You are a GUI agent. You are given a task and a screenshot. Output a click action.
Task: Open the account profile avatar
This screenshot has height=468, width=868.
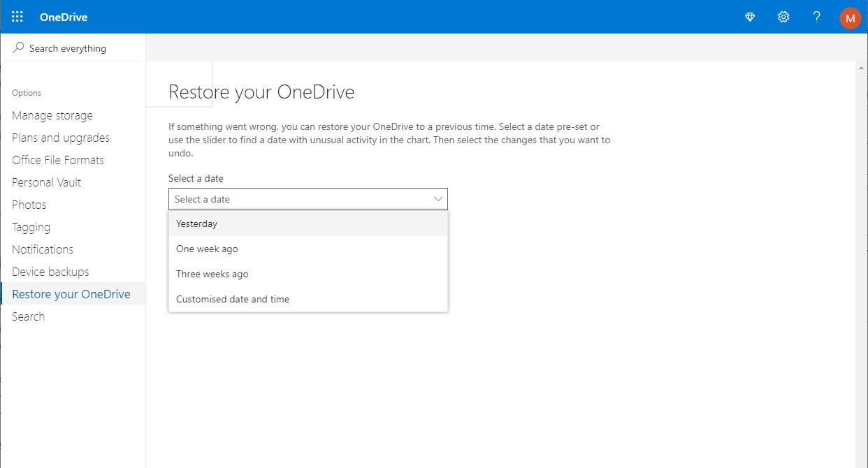[x=850, y=17]
